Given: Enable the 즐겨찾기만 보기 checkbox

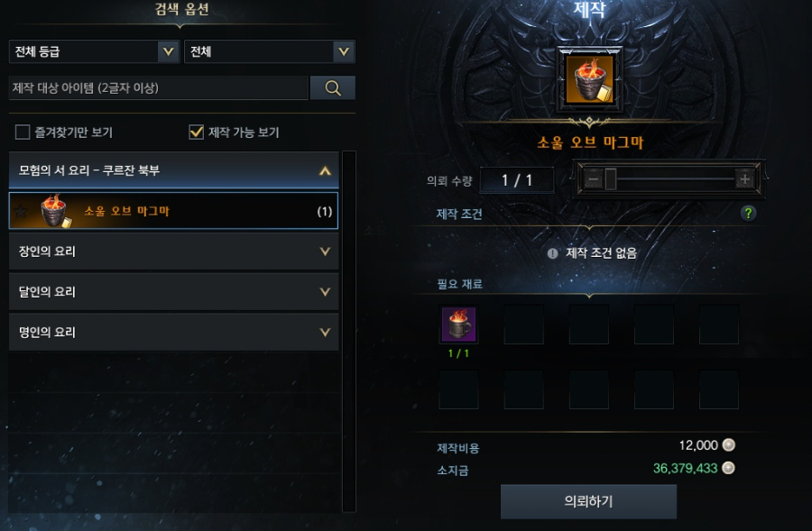Looking at the screenshot, I should tap(23, 132).
